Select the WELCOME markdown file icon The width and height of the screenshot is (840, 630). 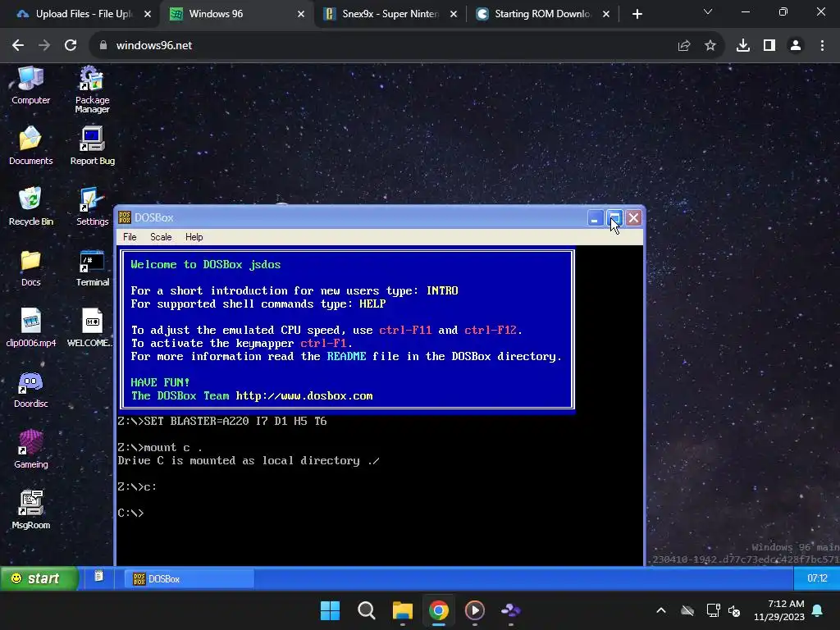coord(90,328)
